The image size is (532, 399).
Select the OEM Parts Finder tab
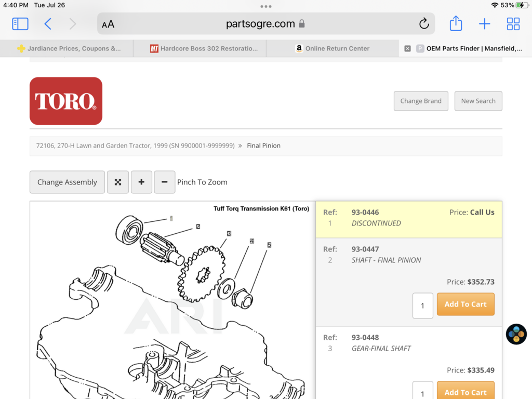[x=465, y=48]
